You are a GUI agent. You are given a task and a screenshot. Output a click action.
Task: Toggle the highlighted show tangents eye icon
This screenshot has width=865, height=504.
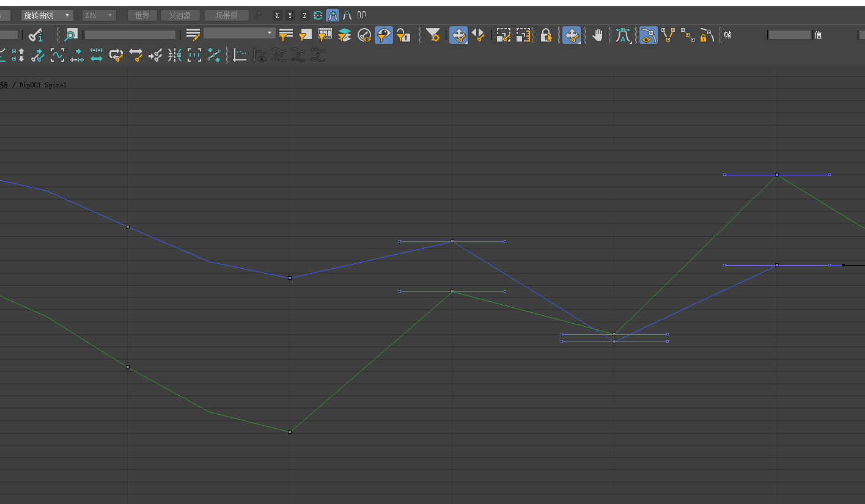coord(649,35)
